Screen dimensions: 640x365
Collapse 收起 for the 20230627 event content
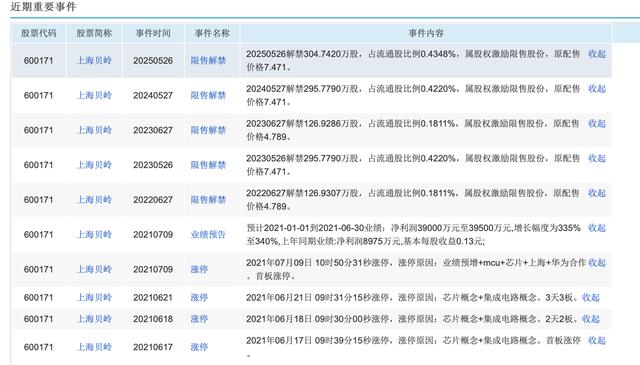click(597, 123)
